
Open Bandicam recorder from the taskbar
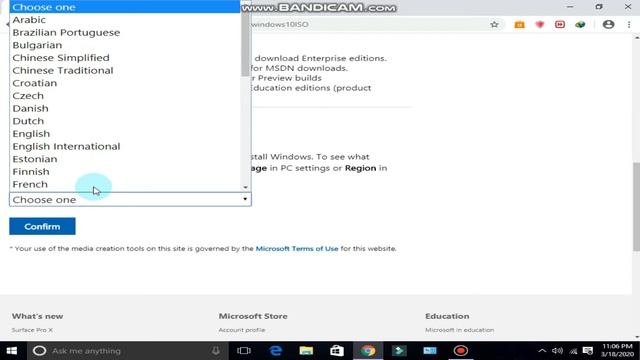tap(461, 351)
